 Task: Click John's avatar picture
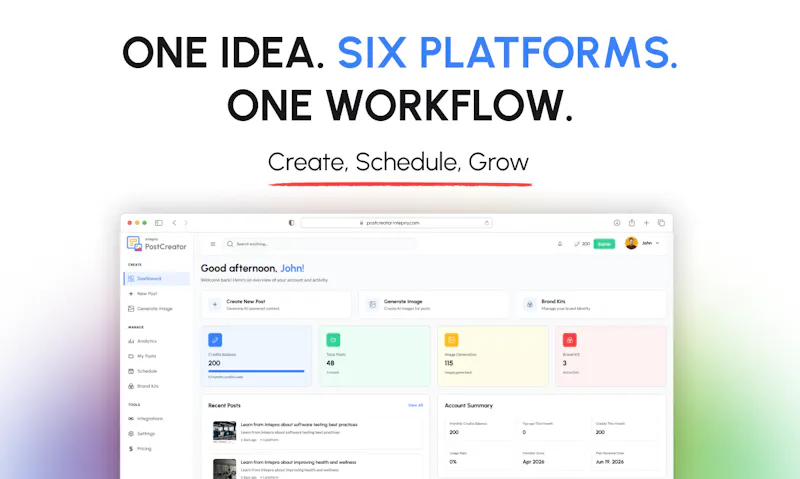point(631,243)
